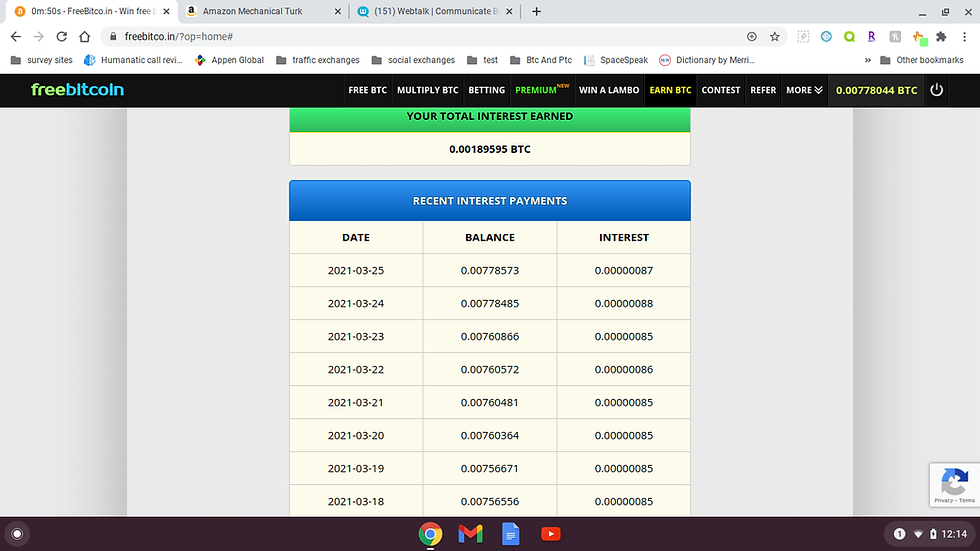Close the Webtalk tab
980x551 pixels.
tap(509, 11)
